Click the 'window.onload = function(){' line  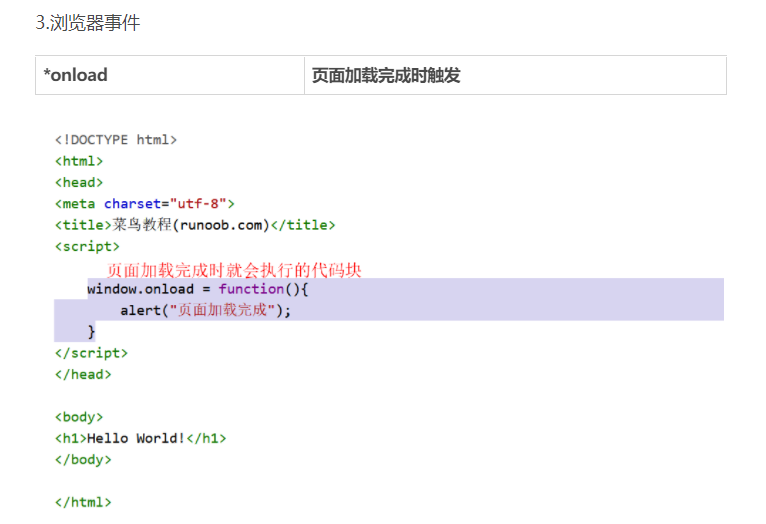tap(198, 289)
